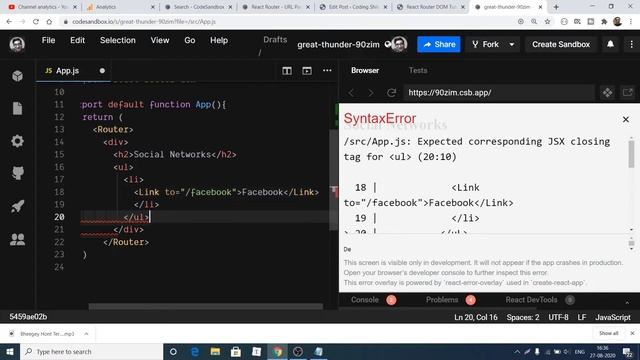Click Ln 20, Col 16 status entry

(x=476, y=317)
